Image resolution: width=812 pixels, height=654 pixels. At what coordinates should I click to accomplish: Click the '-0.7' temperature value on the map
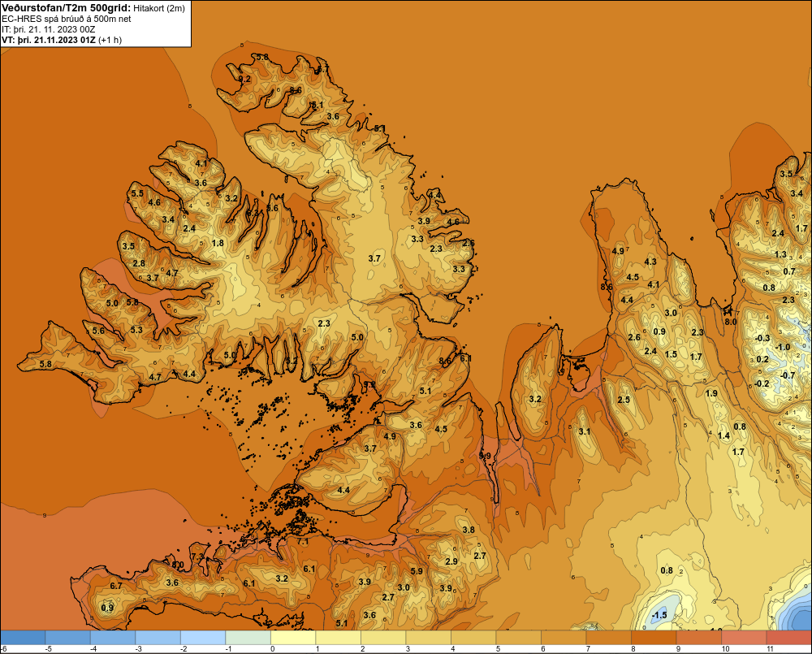pyautogui.click(x=787, y=375)
